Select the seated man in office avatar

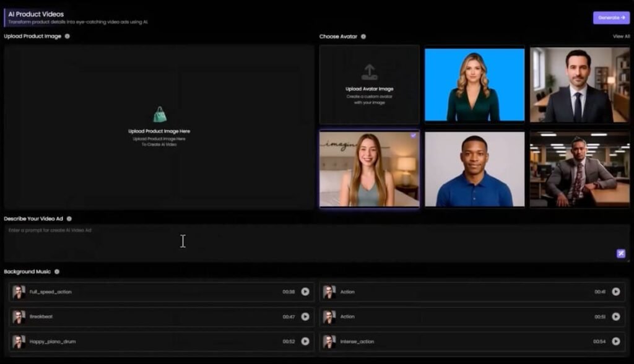580,169
